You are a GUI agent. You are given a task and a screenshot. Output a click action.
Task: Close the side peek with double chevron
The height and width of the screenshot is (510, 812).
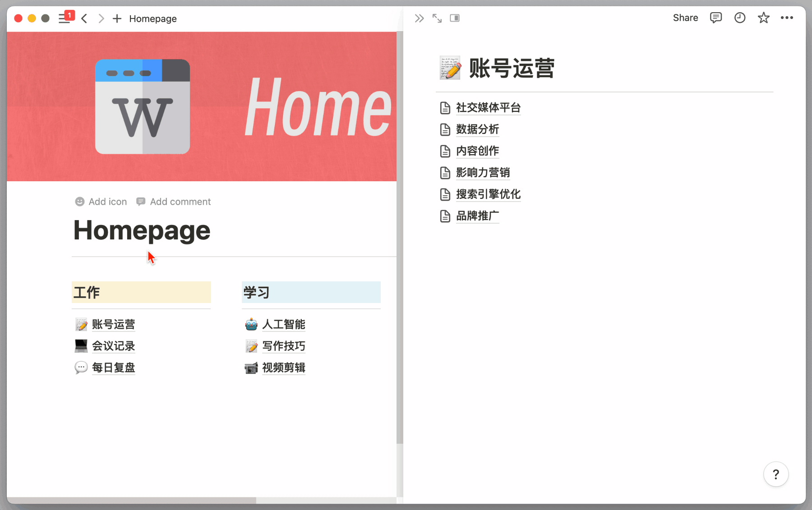(419, 18)
